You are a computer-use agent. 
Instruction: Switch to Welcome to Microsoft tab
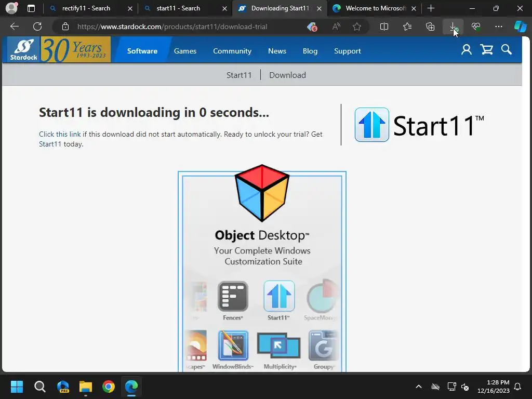click(x=376, y=8)
